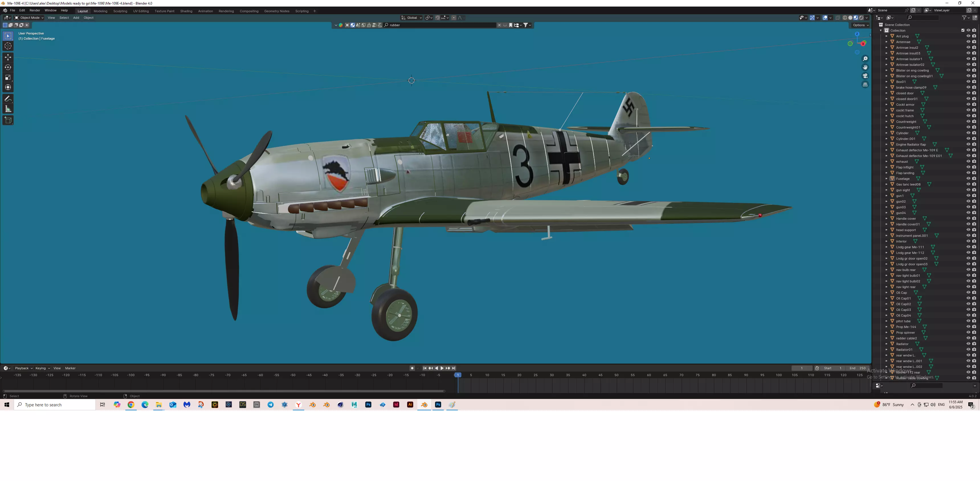
Task: Play the animation in reverse
Action: pyautogui.click(x=436, y=368)
